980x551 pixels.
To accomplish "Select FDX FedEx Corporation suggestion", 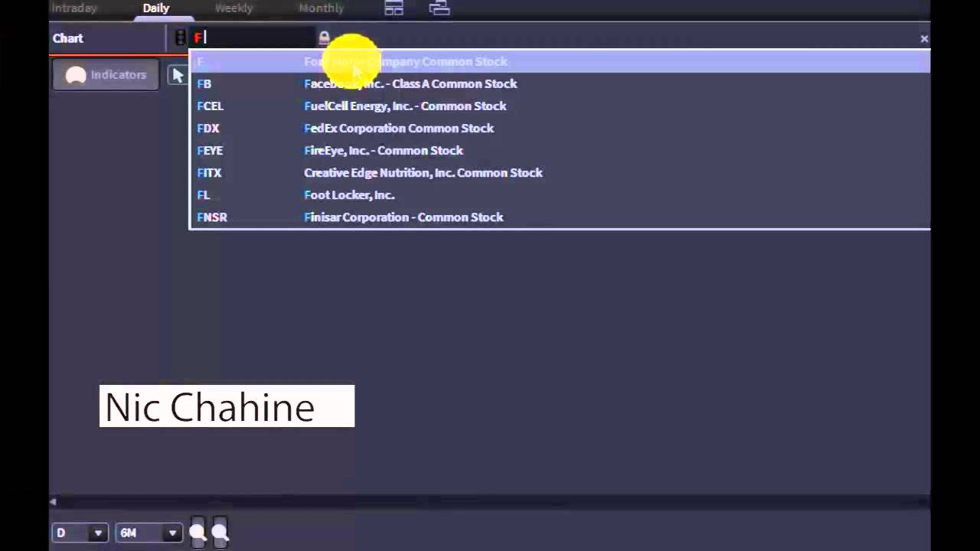I will tap(560, 128).
